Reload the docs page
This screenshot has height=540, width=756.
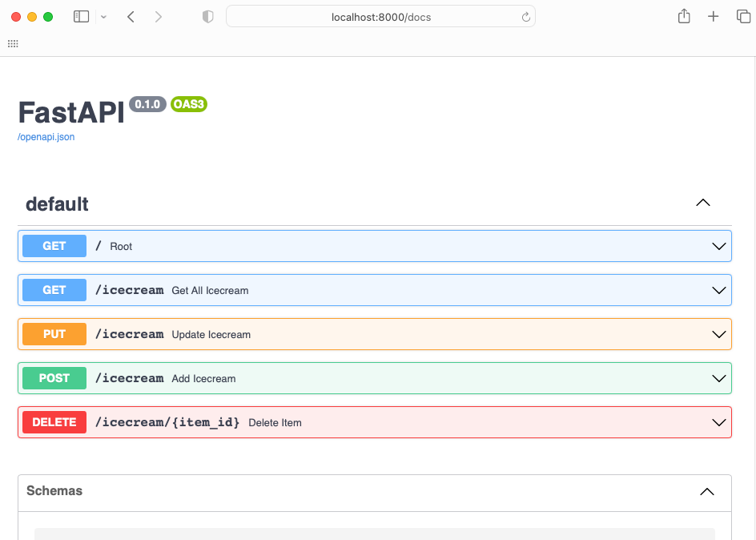[x=525, y=18]
